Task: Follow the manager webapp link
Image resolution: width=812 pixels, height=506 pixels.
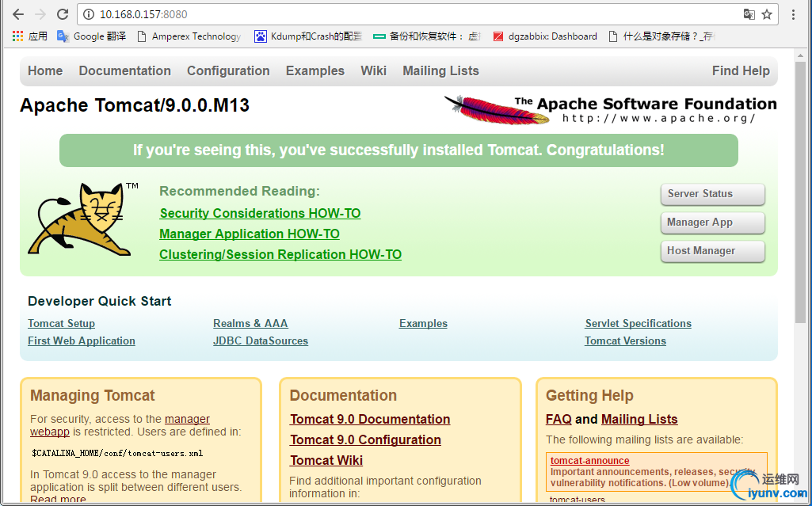Action: click(187, 419)
